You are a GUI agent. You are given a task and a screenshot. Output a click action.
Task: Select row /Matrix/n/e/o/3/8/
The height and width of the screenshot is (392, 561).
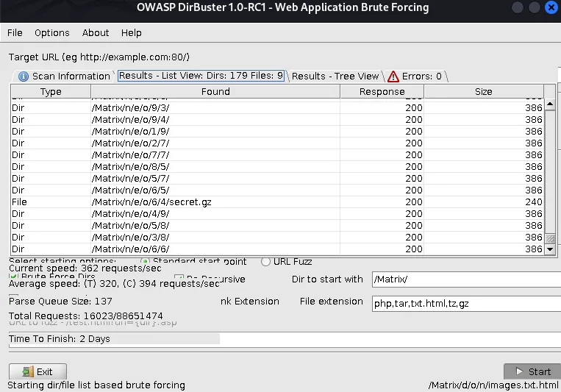277,238
